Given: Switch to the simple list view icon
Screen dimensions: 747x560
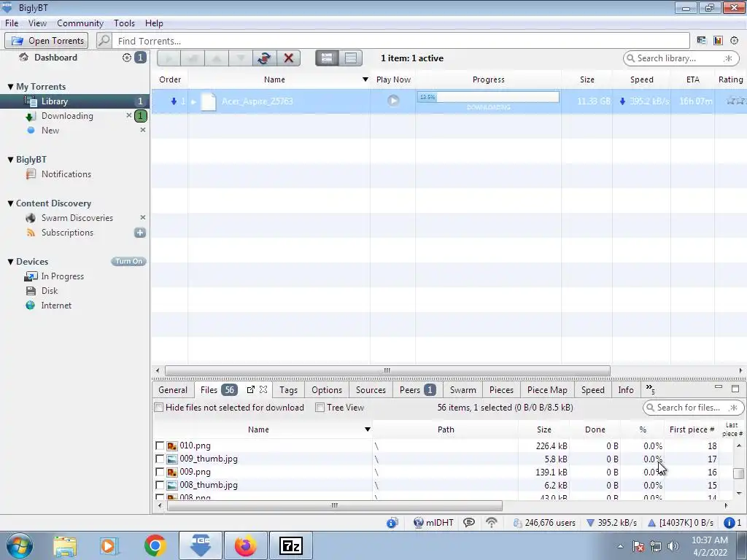Looking at the screenshot, I should click(351, 58).
